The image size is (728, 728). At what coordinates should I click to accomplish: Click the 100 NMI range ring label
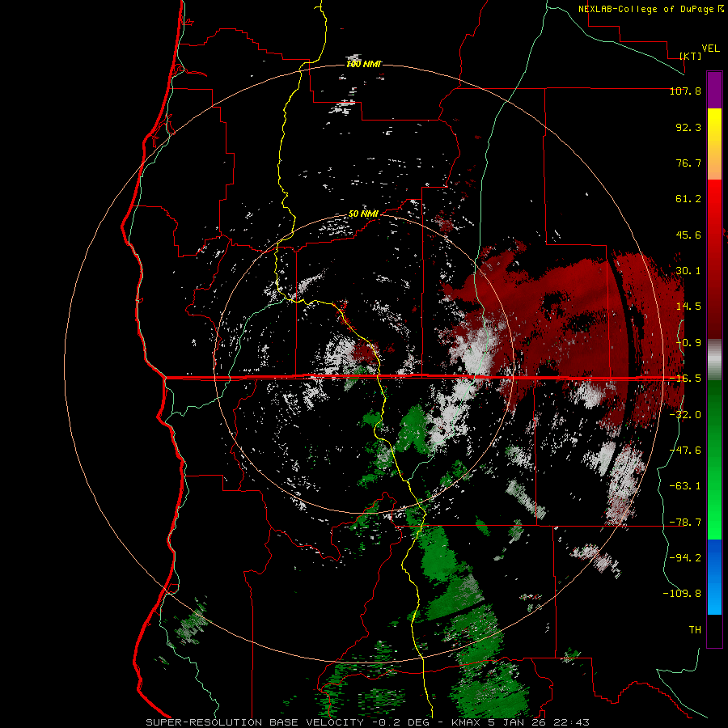pyautogui.click(x=363, y=64)
